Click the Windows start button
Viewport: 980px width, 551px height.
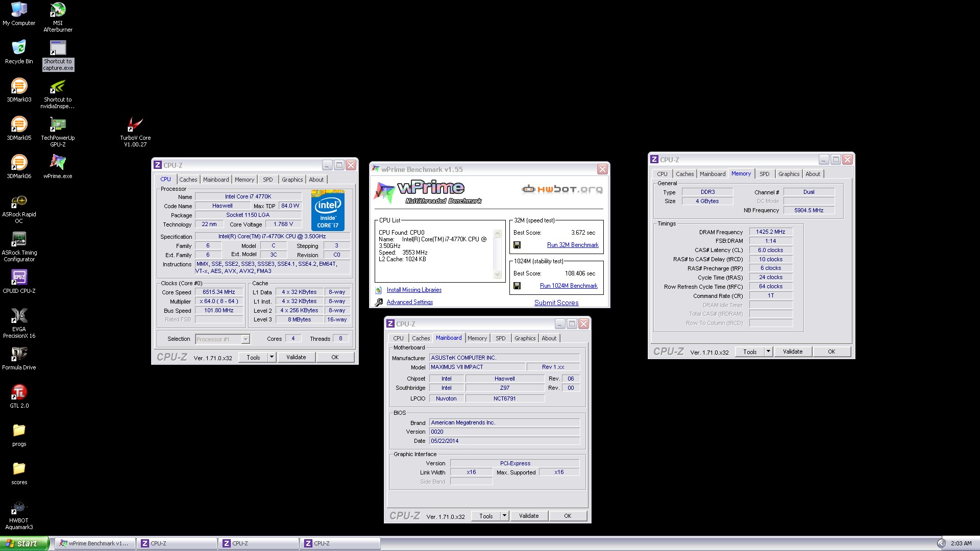(x=24, y=543)
